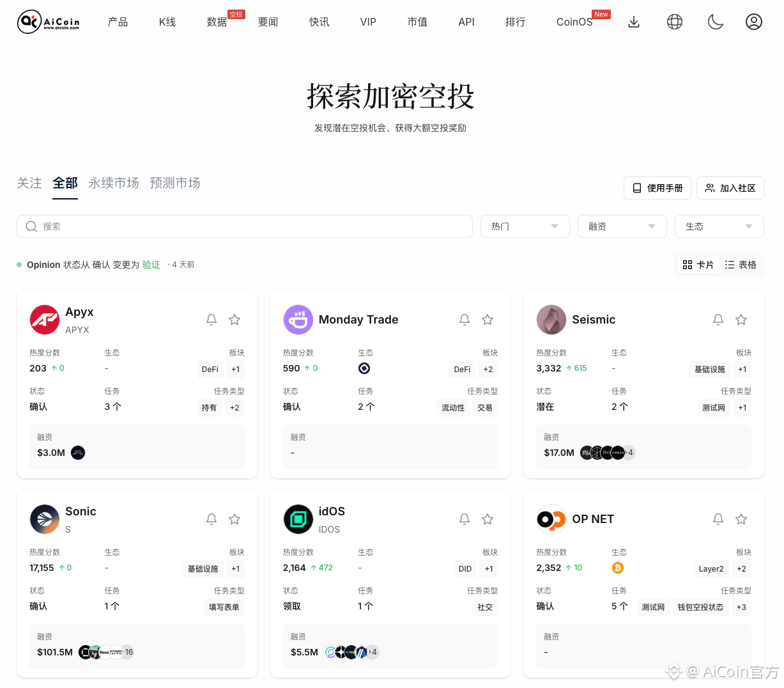784x688 pixels.
Task: Switch to the 永续市场 tab
Action: [114, 183]
